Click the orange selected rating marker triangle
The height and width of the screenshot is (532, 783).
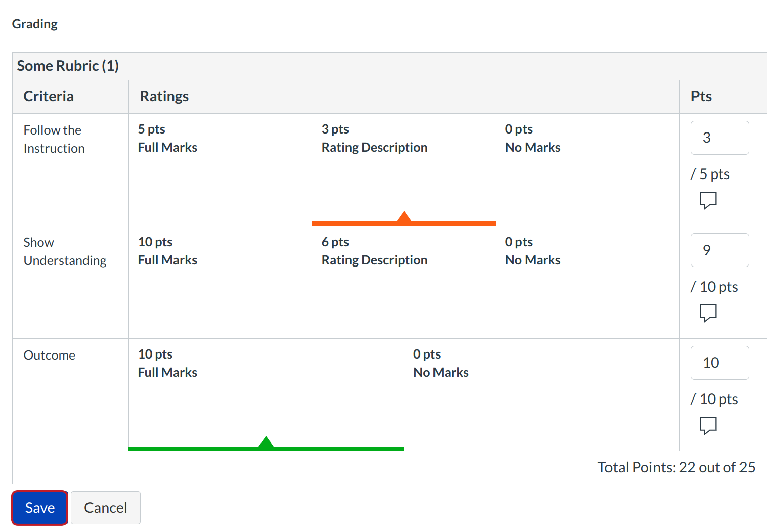[404, 218]
